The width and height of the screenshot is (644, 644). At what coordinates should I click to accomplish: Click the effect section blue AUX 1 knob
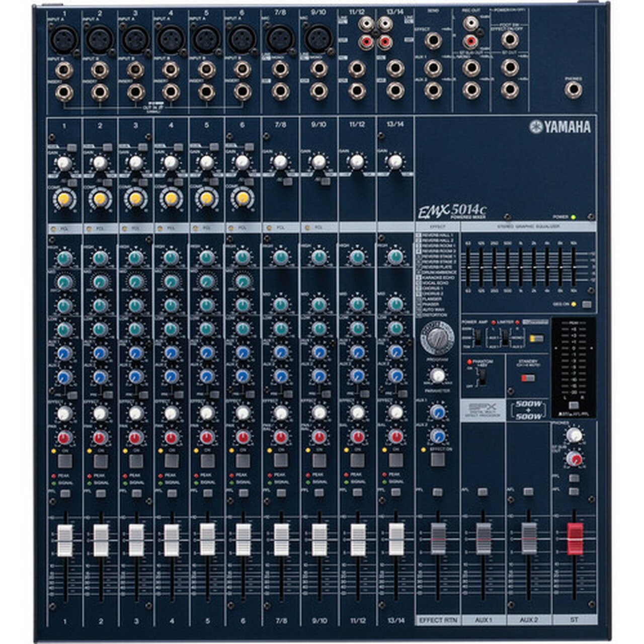(438, 413)
